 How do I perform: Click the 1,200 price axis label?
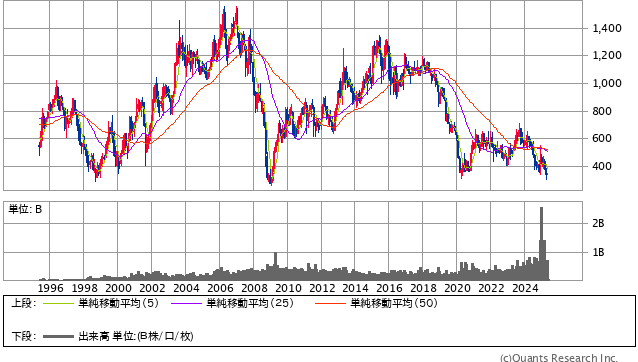tap(607, 55)
